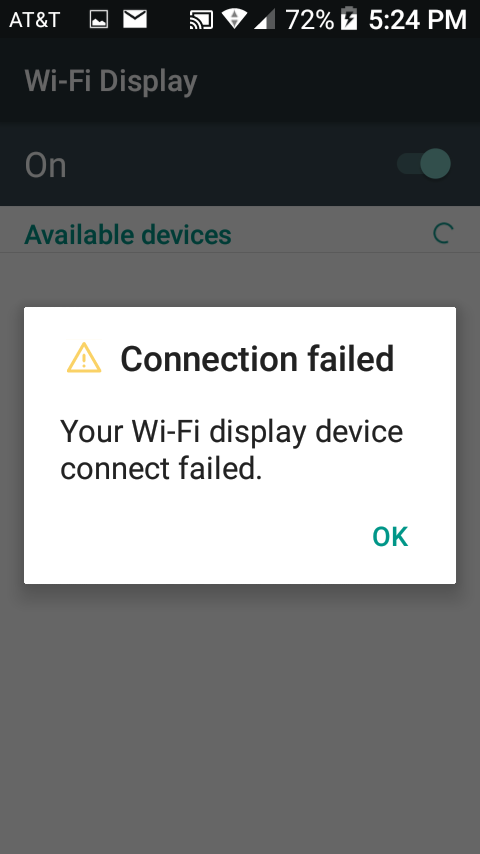Image resolution: width=480 pixels, height=854 pixels.
Task: Tap the cast screen status icon
Action: pyautogui.click(x=200, y=20)
